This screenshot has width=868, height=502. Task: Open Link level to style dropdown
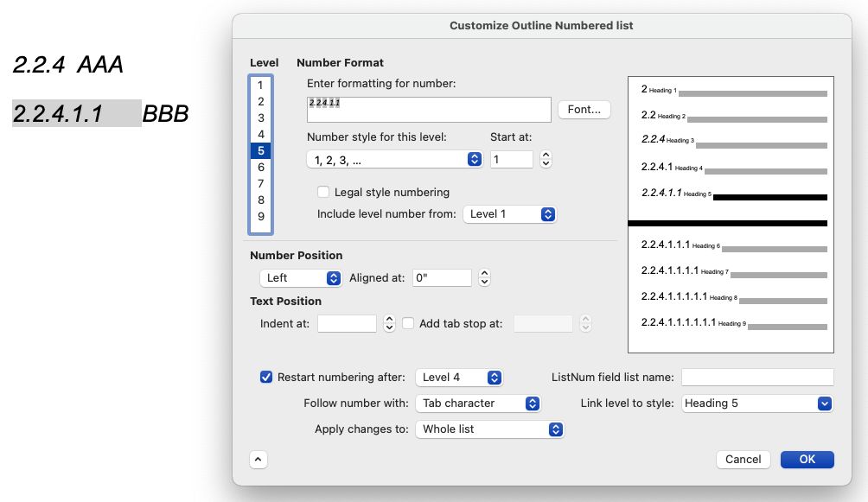(x=757, y=404)
